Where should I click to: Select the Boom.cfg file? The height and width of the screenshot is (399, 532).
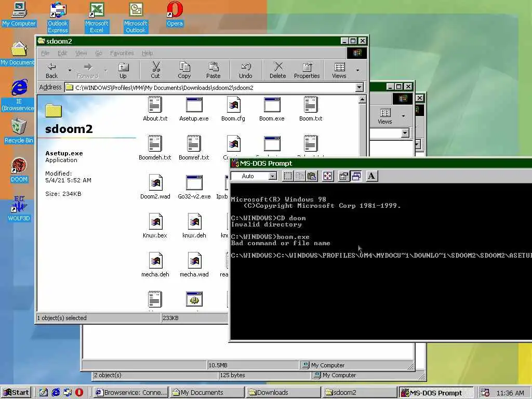233,109
